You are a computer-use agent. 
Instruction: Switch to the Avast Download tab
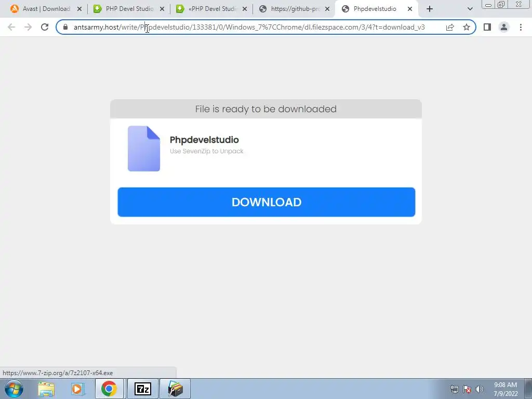46,9
